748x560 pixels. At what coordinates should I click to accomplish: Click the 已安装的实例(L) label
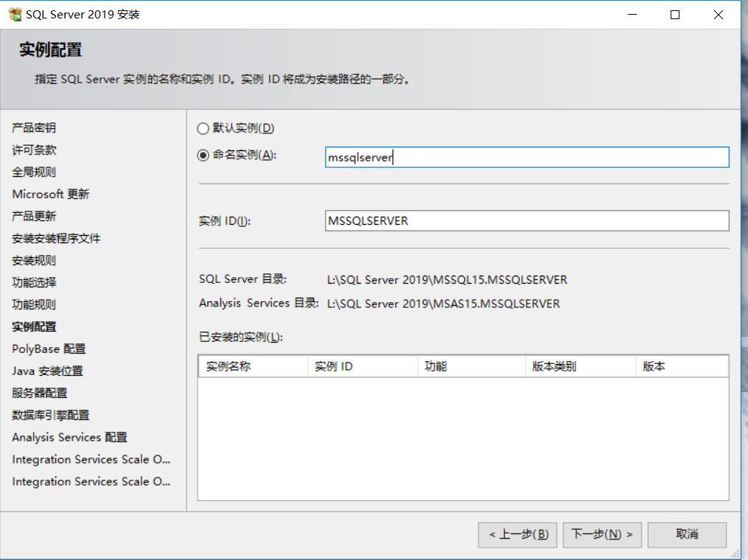coord(241,337)
